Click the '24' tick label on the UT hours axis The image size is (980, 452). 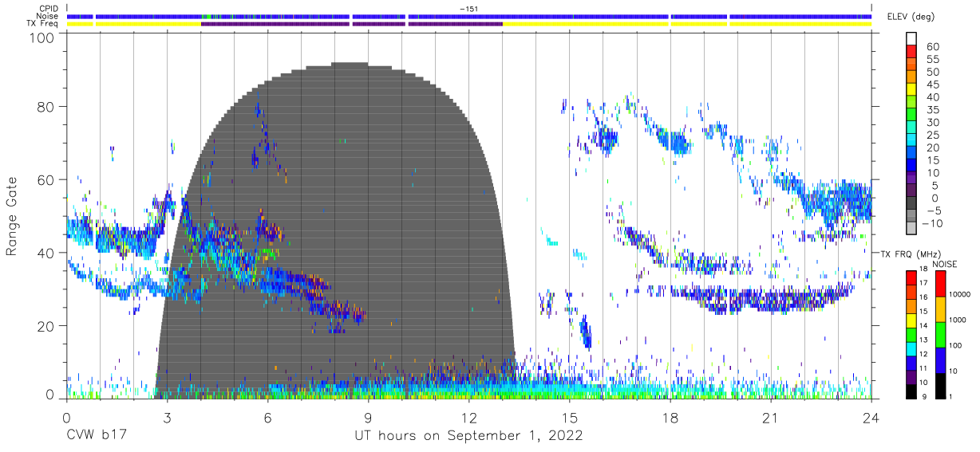871,417
